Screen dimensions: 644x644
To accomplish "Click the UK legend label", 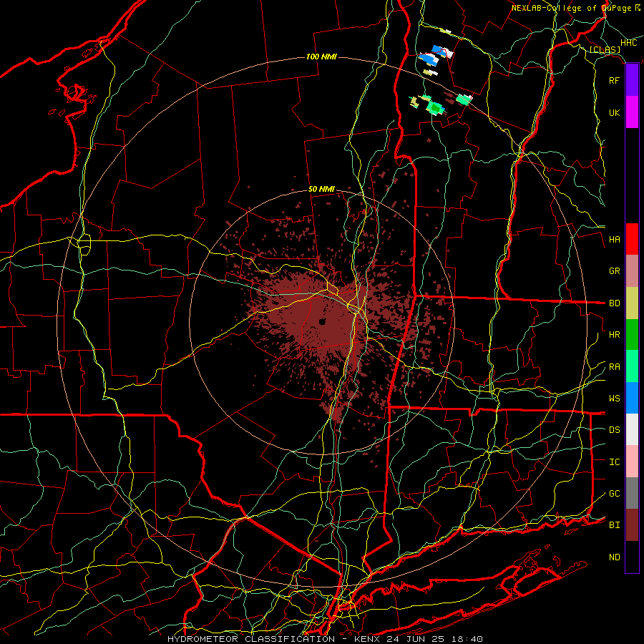I will pos(614,112).
